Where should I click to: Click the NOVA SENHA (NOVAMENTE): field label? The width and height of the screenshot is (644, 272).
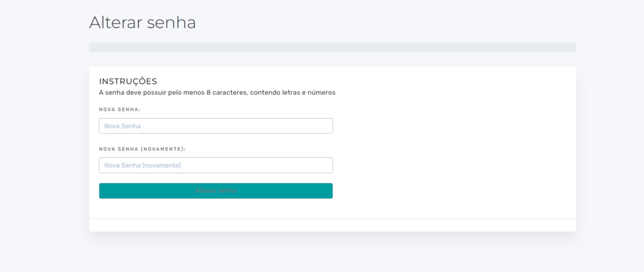coord(143,149)
